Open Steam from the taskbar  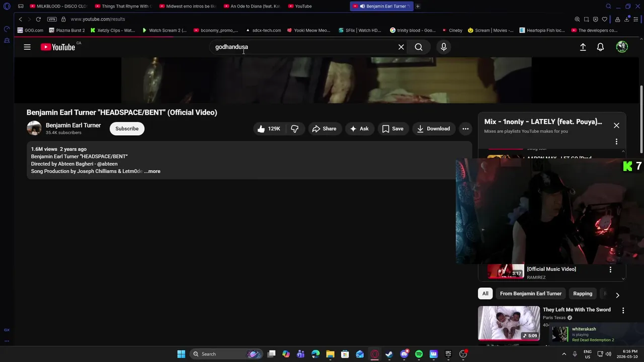[389, 354]
